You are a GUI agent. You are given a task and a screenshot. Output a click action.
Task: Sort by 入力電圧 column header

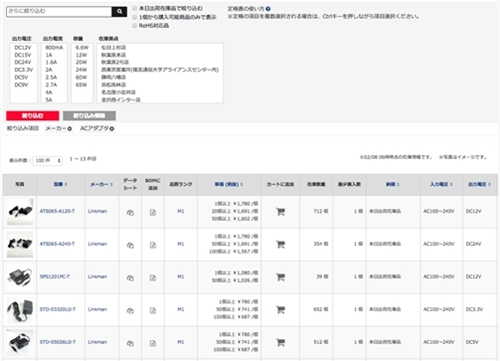pos(441,184)
